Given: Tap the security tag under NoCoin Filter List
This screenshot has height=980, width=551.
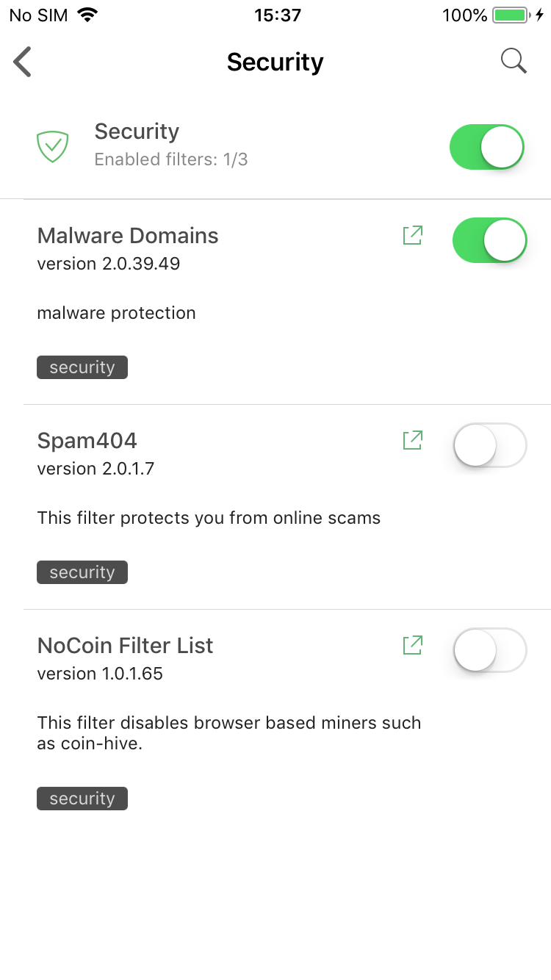Looking at the screenshot, I should tap(82, 799).
